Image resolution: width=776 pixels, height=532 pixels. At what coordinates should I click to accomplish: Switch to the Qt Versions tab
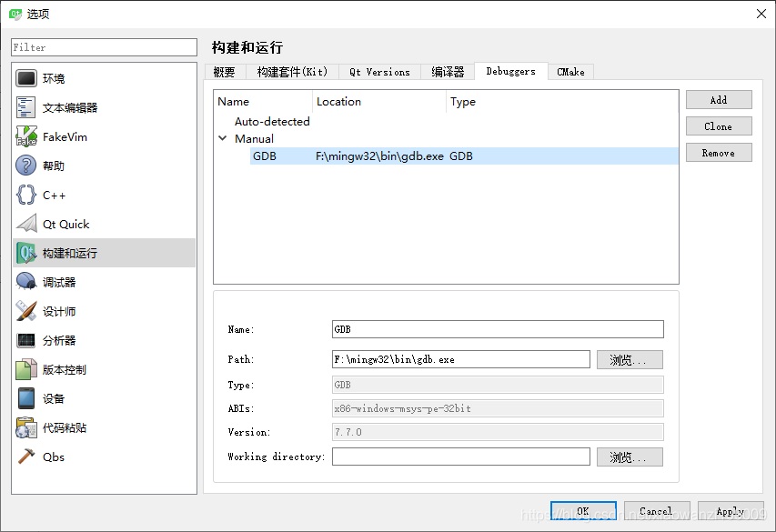(x=378, y=71)
